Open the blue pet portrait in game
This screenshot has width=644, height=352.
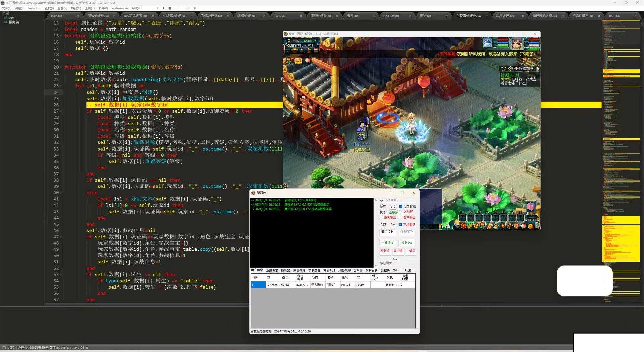(487, 43)
